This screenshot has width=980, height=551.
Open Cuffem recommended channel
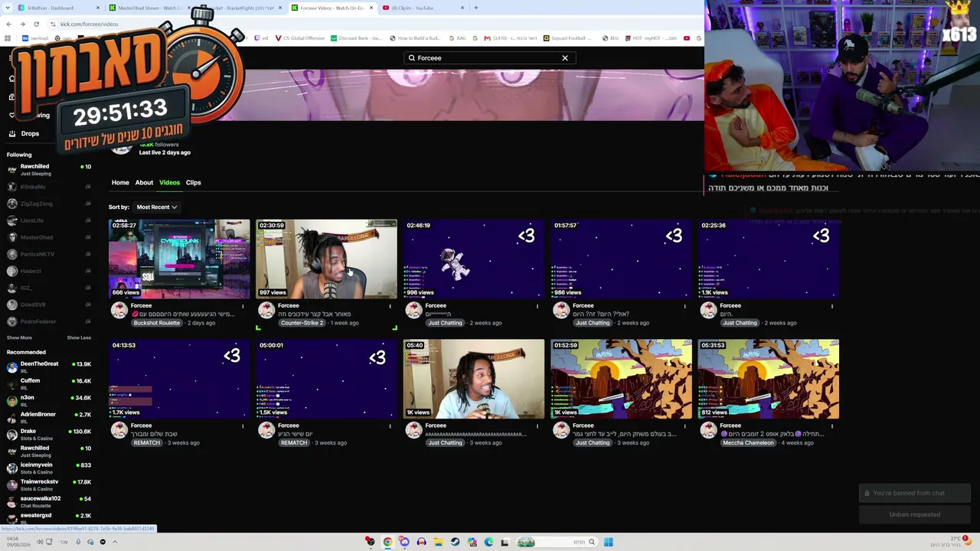pyautogui.click(x=49, y=384)
